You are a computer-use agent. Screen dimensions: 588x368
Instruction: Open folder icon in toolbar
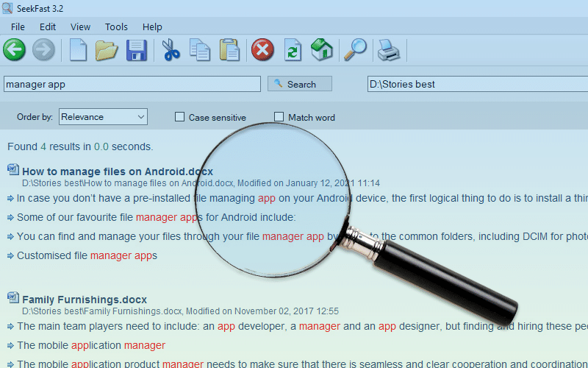(107, 49)
